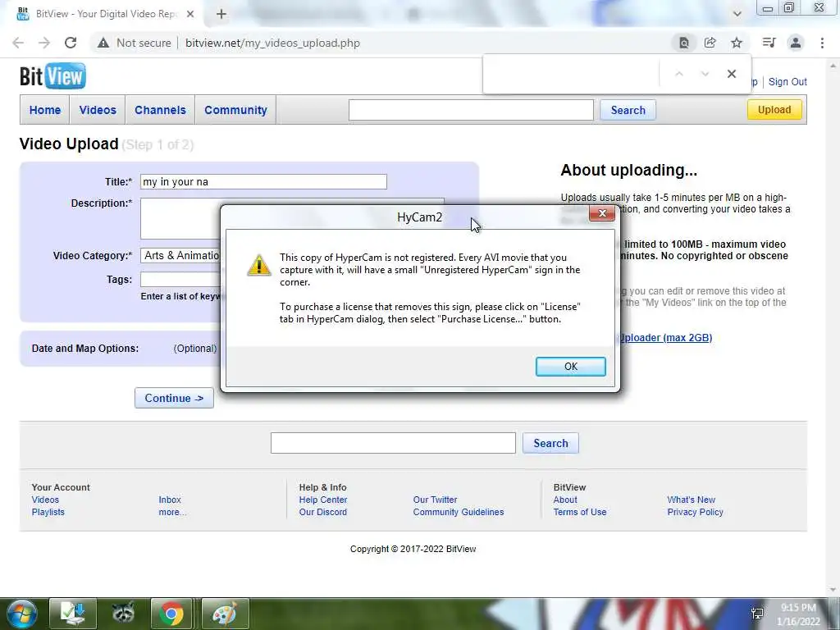The width and height of the screenshot is (840, 630).
Task: Click the find-in-page search icon
Action: click(x=683, y=43)
